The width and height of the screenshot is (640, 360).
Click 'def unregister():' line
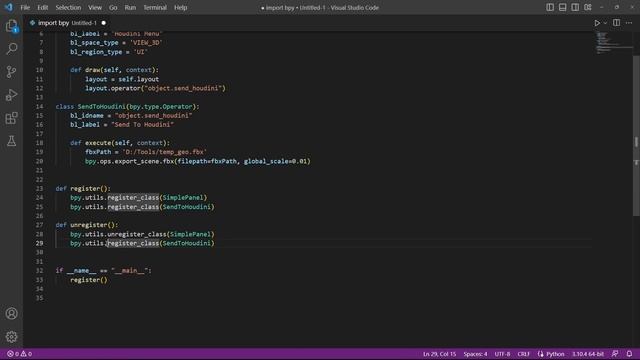tap(87, 225)
